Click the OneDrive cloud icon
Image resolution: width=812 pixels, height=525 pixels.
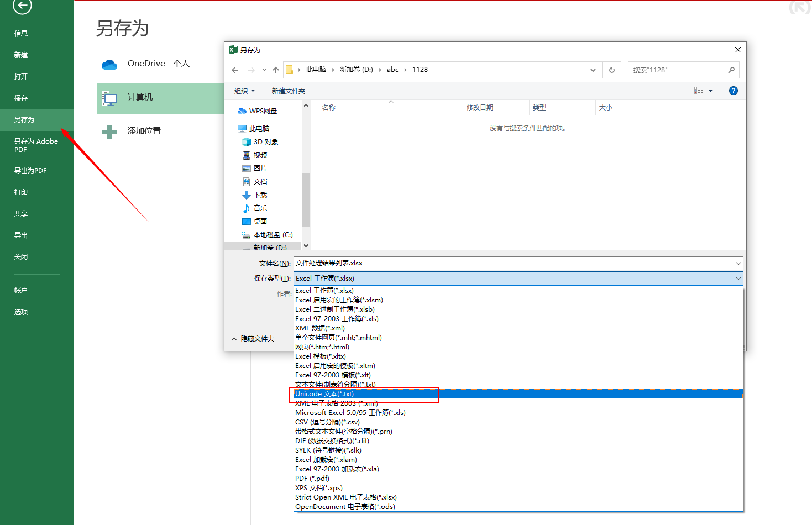109,64
